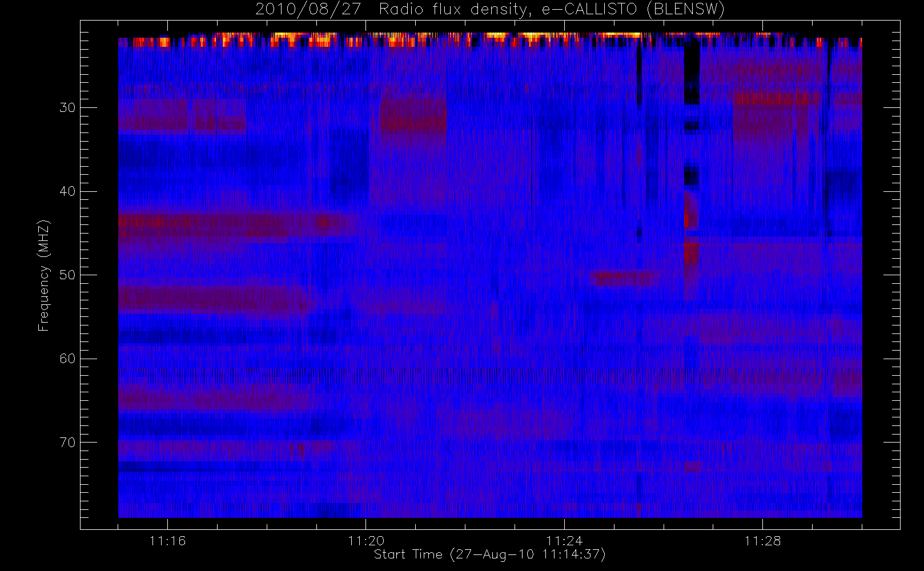
Task: Click the red patch near 31 MHz at 11:21
Action: click(x=413, y=115)
